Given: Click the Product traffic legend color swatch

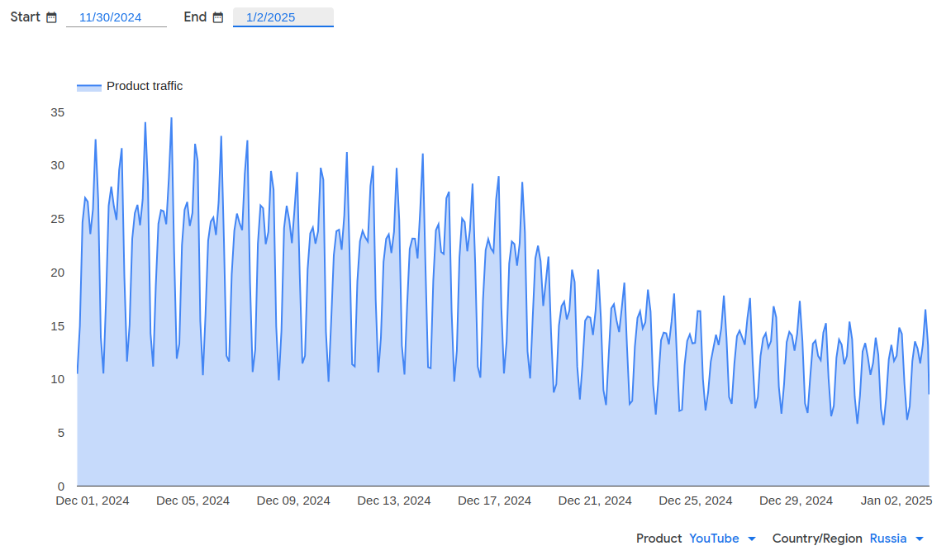Looking at the screenshot, I should tap(89, 88).
